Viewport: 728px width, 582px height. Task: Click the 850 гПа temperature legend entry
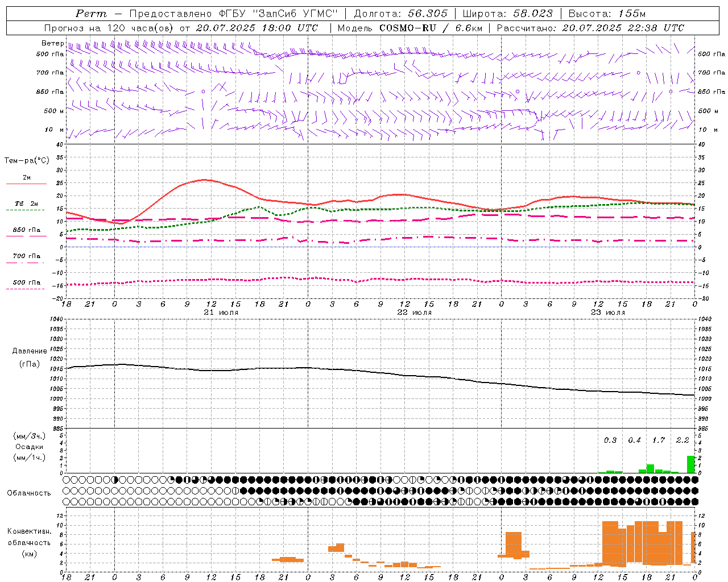point(27,230)
